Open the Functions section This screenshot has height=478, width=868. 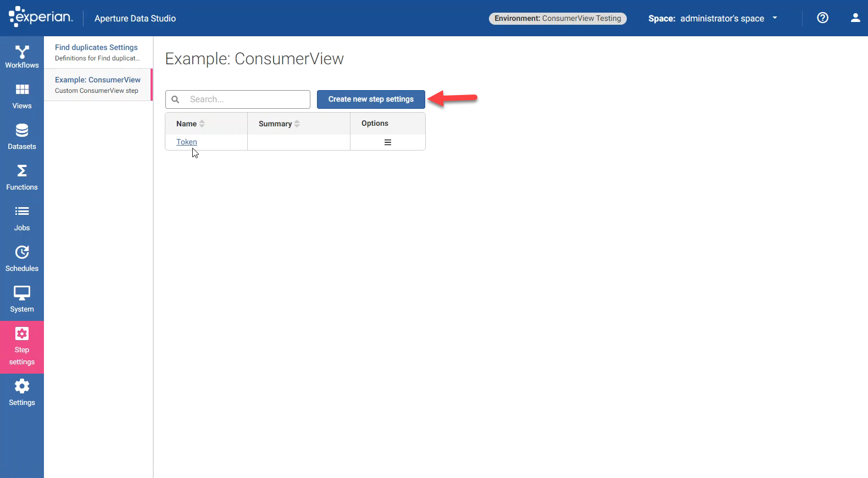tap(22, 179)
